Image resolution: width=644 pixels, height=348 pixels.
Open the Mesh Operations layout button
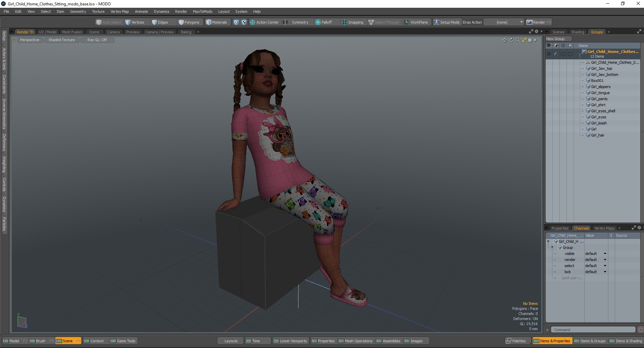click(355, 341)
